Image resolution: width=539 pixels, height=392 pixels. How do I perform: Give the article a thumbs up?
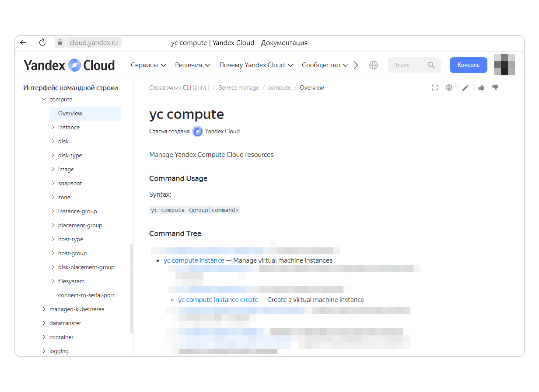481,87
